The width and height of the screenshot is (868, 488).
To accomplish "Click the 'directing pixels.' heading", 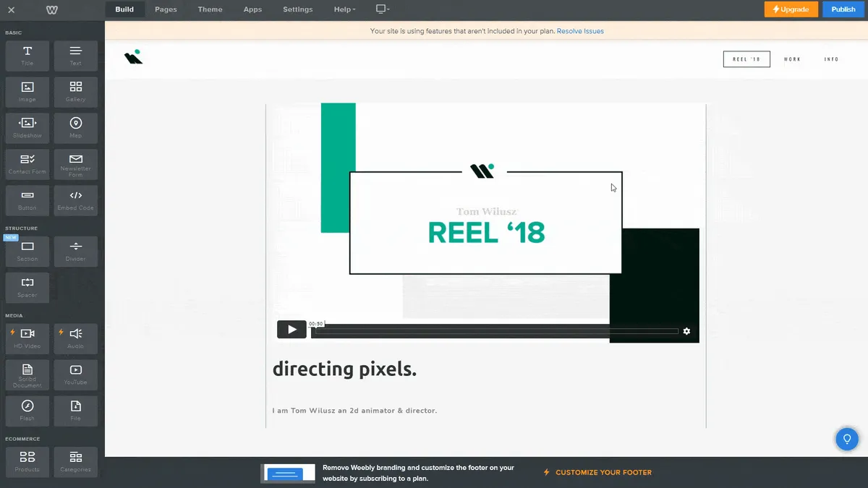I will click(x=344, y=369).
